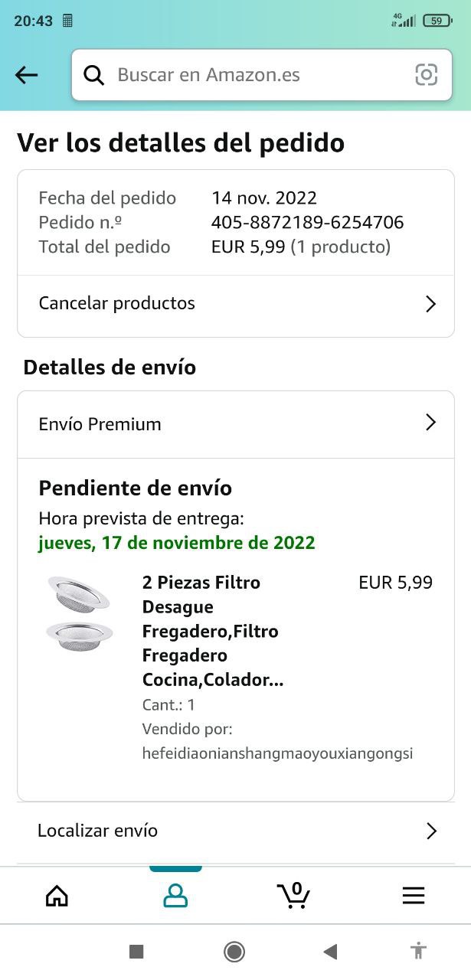This screenshot has width=471, height=980.
Task: Open the sink filter product title
Action: [211, 631]
